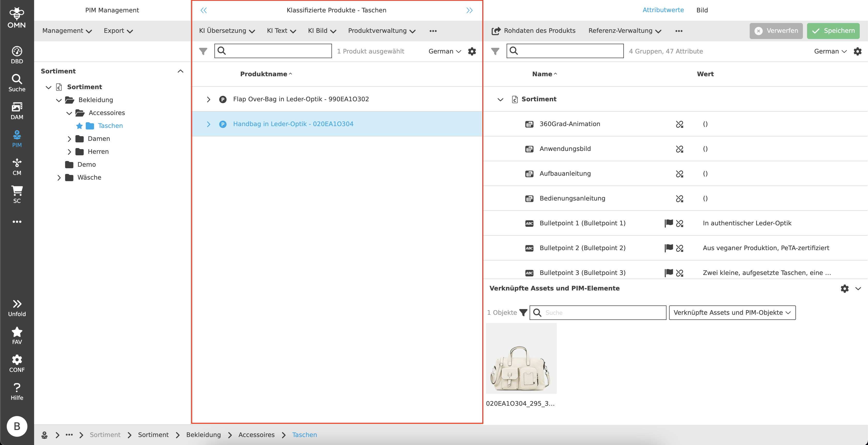Click the attribute search input field
The image size is (868, 445).
coord(569,51)
